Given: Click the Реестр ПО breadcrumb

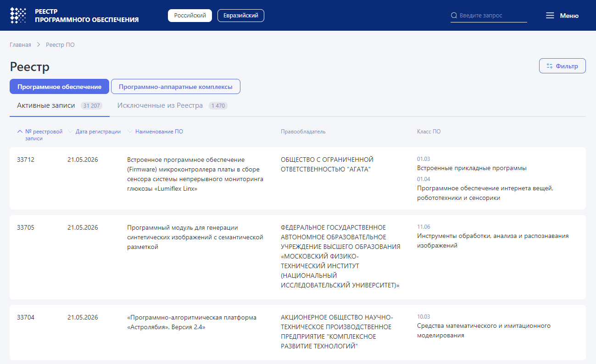Looking at the screenshot, I should (60, 45).
